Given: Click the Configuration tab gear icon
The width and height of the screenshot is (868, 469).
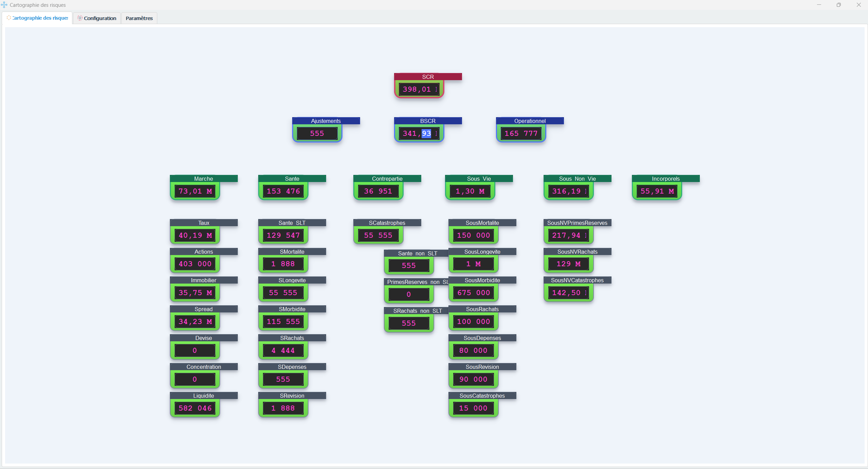Looking at the screenshot, I should [x=80, y=18].
